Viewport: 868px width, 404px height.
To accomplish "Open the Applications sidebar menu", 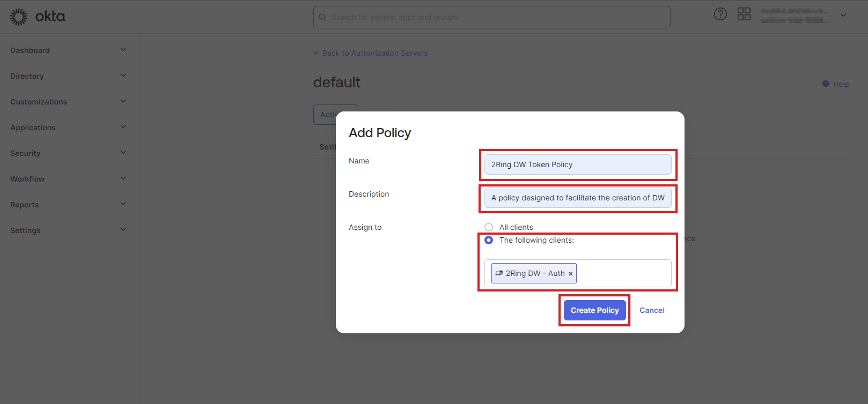I will 33,128.
